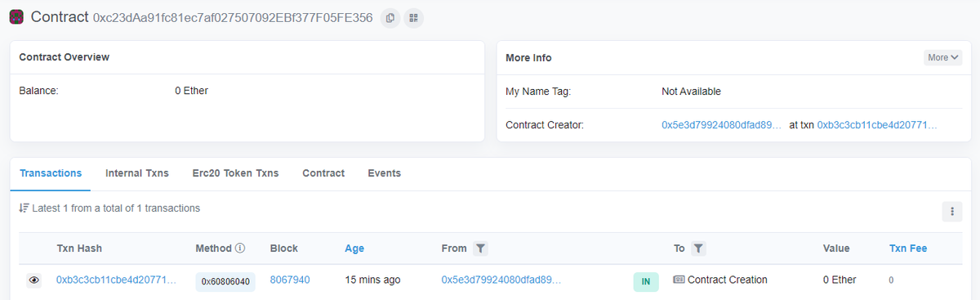Click the IN direction badge

pos(645,282)
